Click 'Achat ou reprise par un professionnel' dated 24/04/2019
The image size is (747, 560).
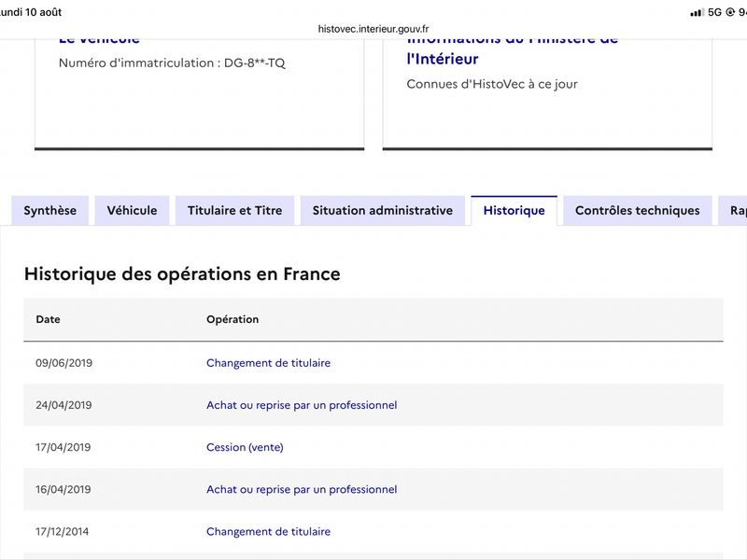pyautogui.click(x=302, y=405)
